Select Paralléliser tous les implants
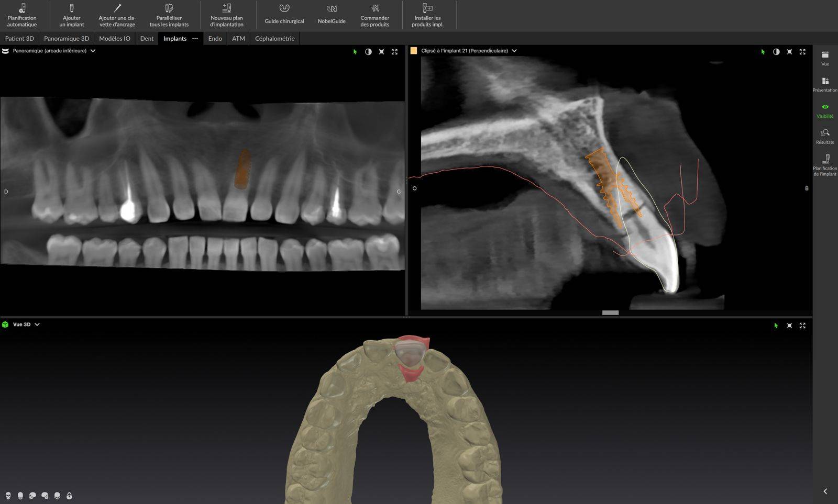838x504 pixels. (169, 15)
